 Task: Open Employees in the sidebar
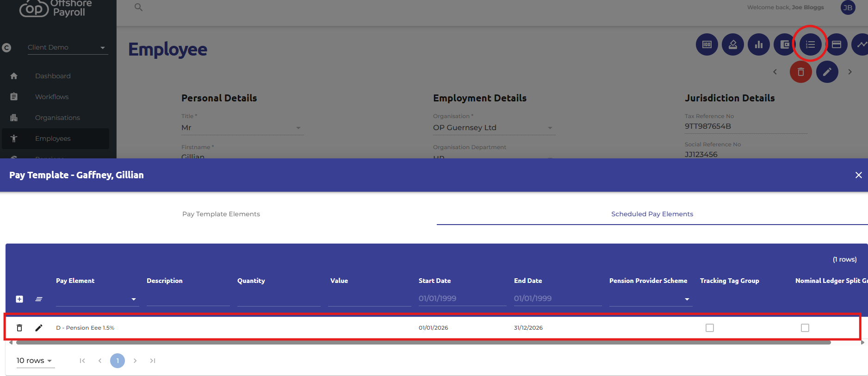coord(56,138)
